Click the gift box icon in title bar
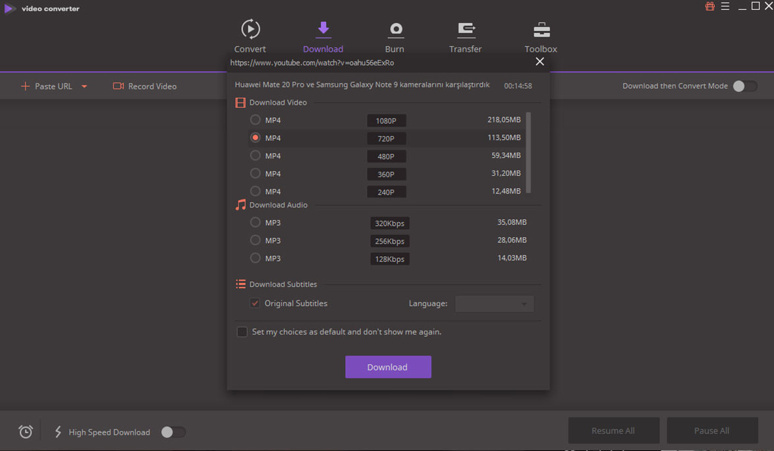The width and height of the screenshot is (774, 451). click(710, 6)
